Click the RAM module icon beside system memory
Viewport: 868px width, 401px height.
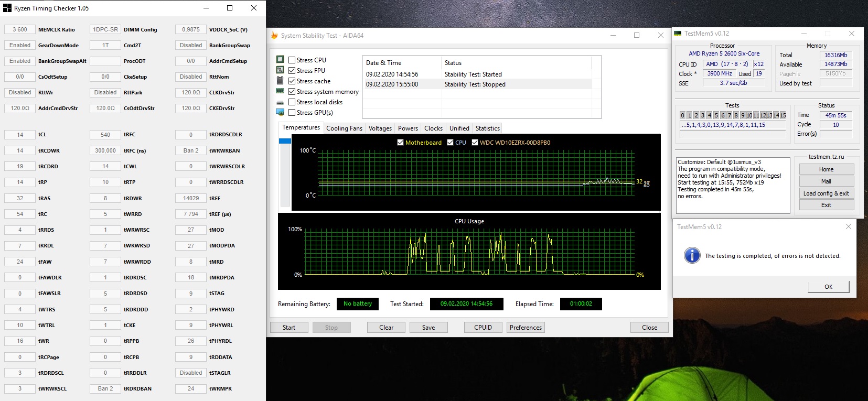280,91
